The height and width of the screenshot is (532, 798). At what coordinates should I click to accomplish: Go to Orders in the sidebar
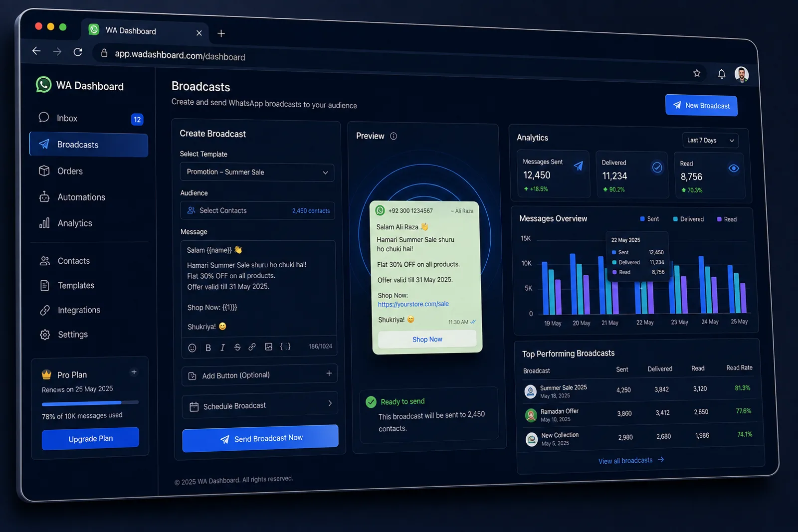click(89, 171)
